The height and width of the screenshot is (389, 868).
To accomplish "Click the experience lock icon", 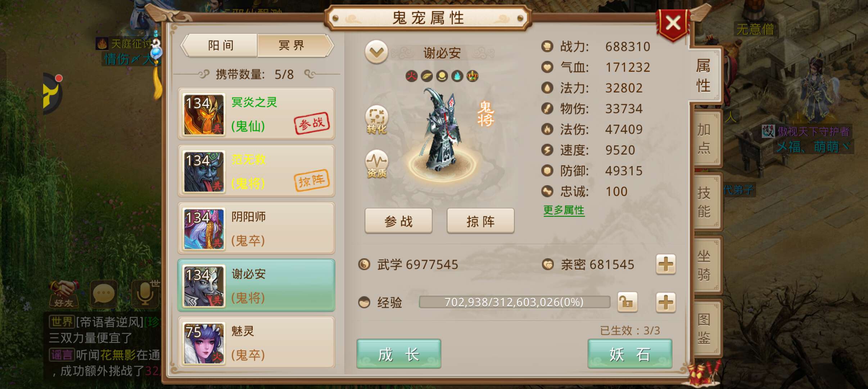I will pos(627,302).
